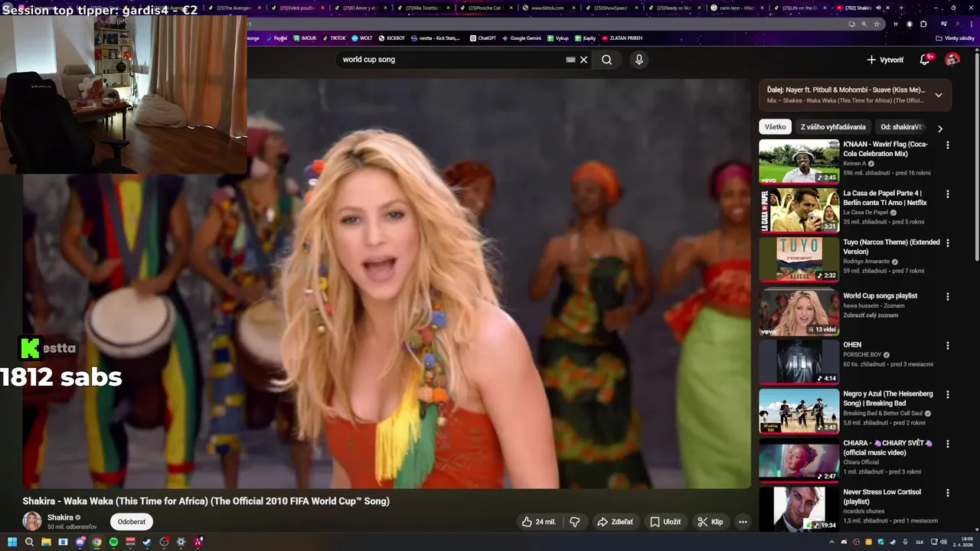
Task: Show more filter chips with right arrow
Action: tap(940, 128)
